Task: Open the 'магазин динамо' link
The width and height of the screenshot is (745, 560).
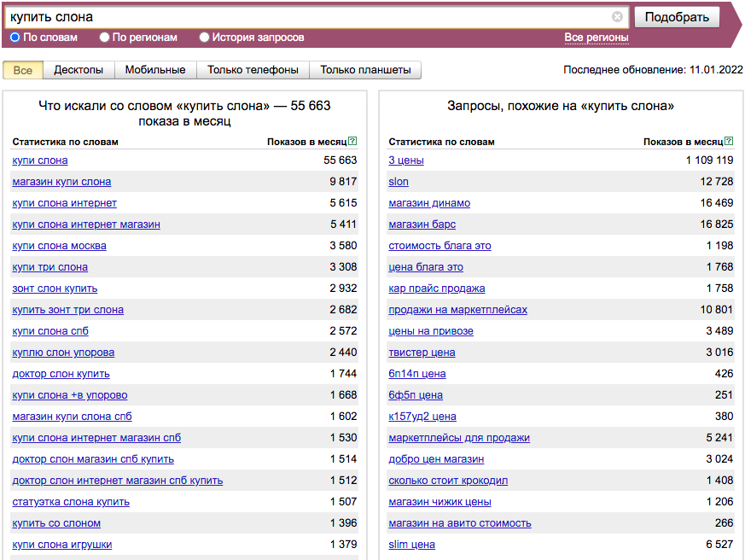Action: pyautogui.click(x=429, y=203)
